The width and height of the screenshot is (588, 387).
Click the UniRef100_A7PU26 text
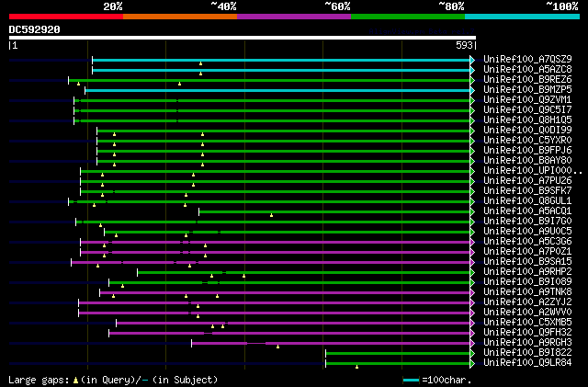coord(527,181)
